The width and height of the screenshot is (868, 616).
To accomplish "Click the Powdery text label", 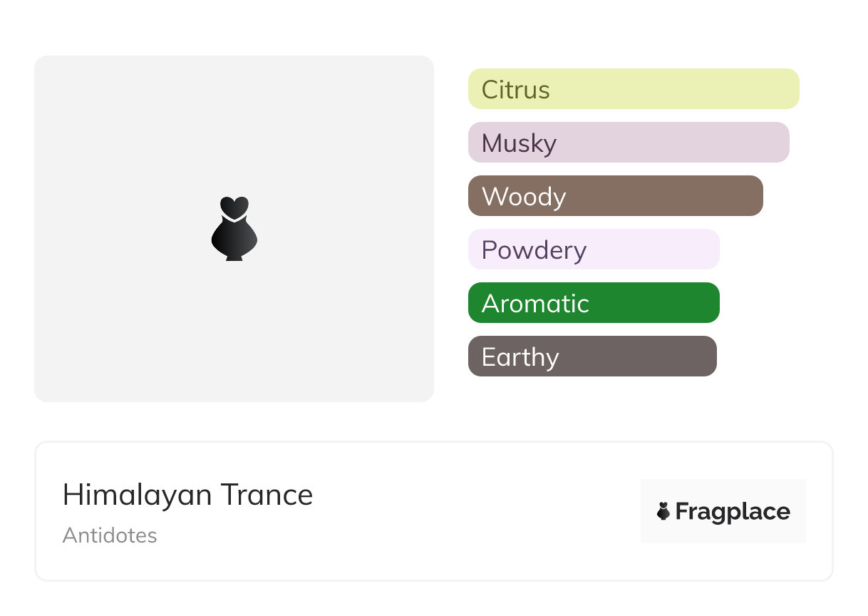I will [x=534, y=250].
